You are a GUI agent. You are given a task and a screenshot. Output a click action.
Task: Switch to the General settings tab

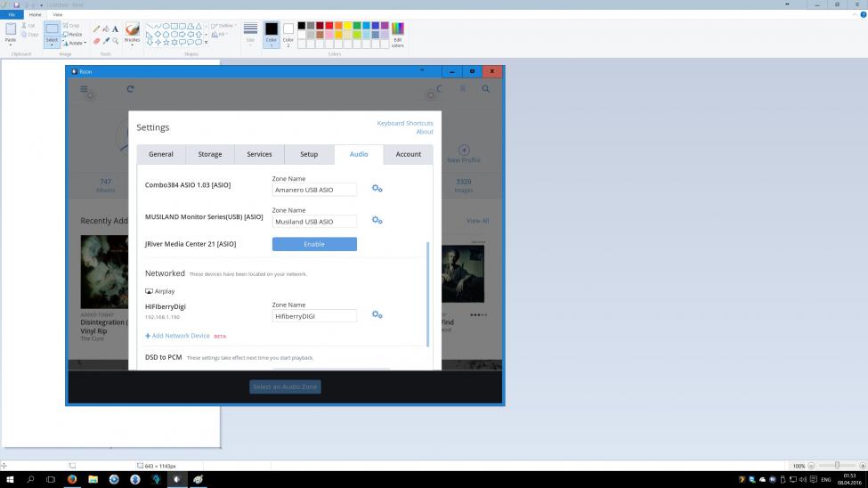161,155
